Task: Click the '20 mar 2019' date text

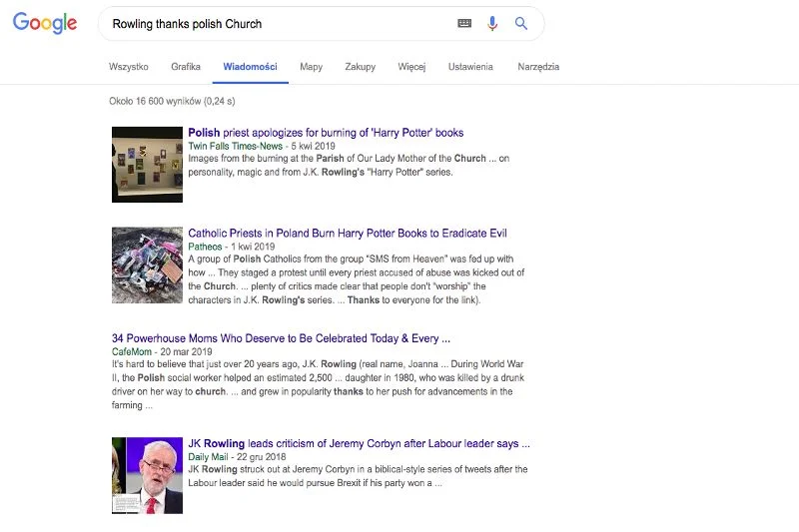Action: click(x=186, y=351)
